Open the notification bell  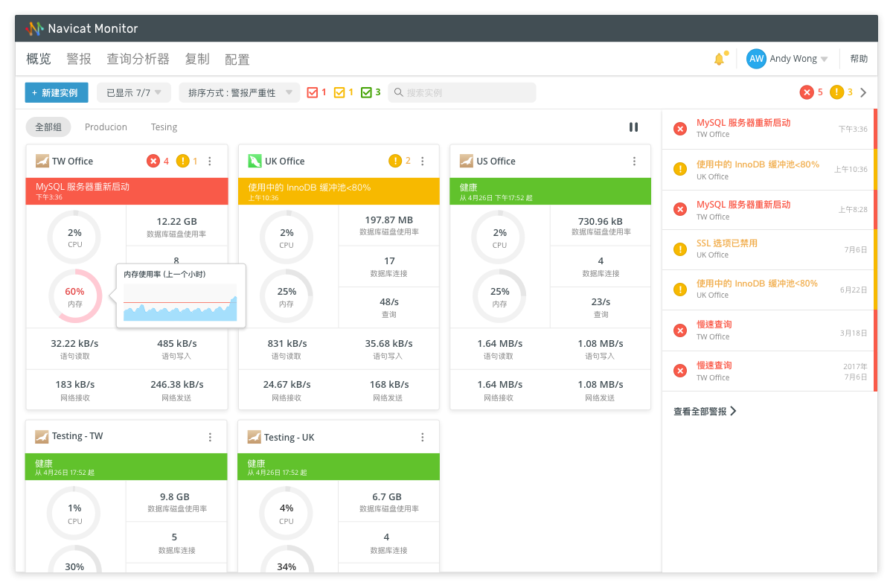coord(719,59)
